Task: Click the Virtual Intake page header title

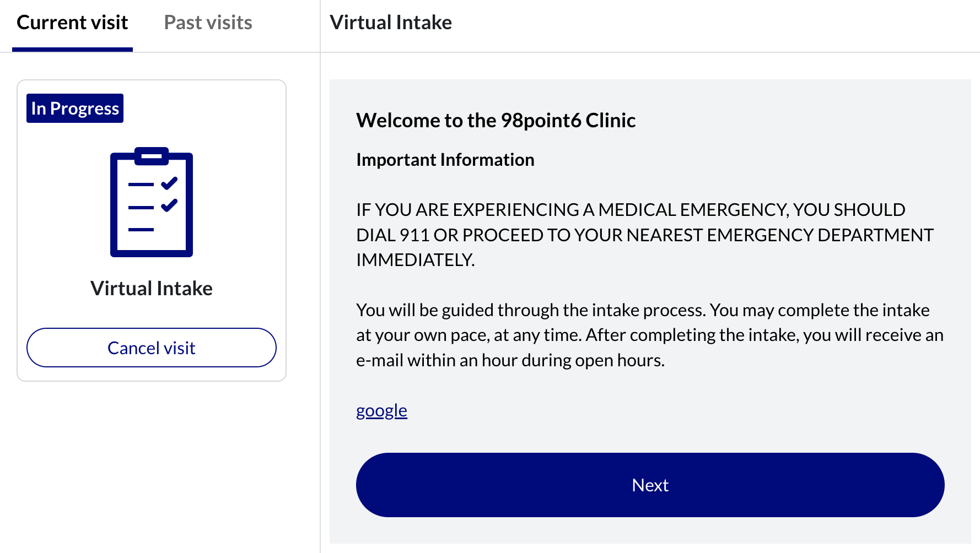Action: [391, 23]
